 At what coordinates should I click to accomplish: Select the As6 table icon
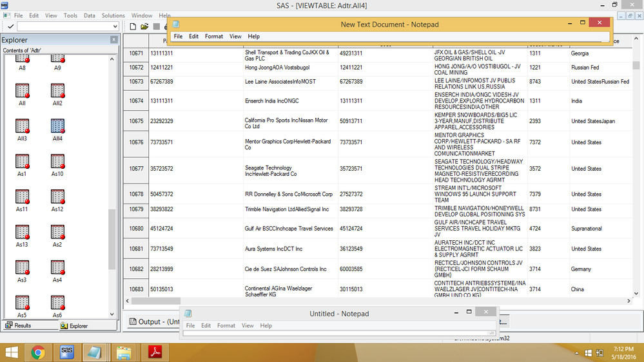tap(57, 303)
